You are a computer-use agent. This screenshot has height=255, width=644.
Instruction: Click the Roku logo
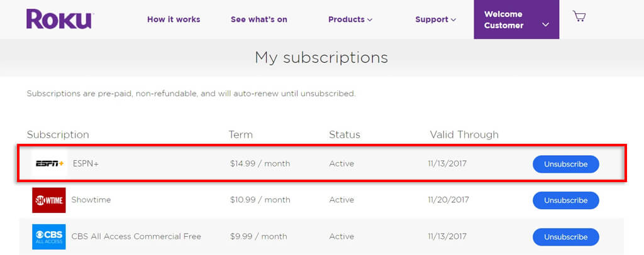click(59, 19)
